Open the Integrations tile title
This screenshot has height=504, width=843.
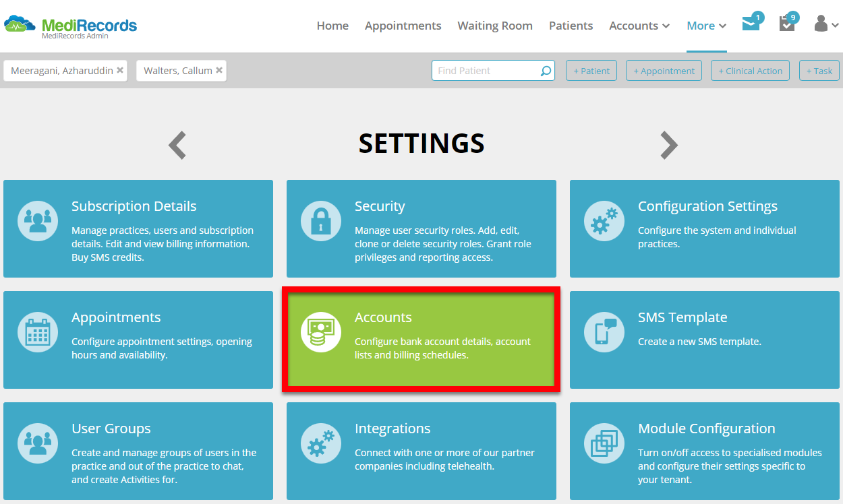coord(393,429)
